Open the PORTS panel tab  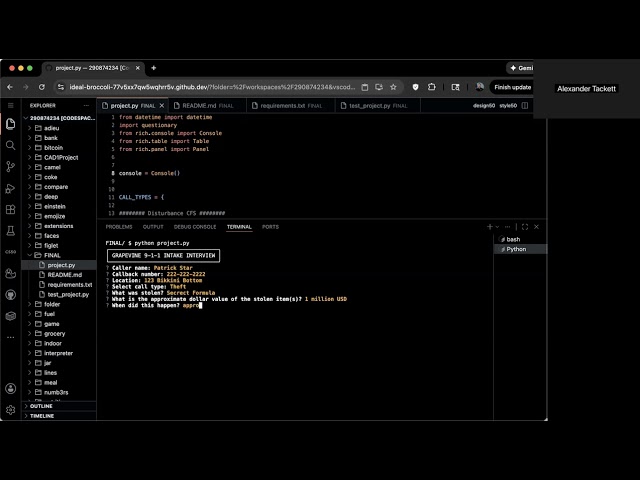tap(270, 227)
